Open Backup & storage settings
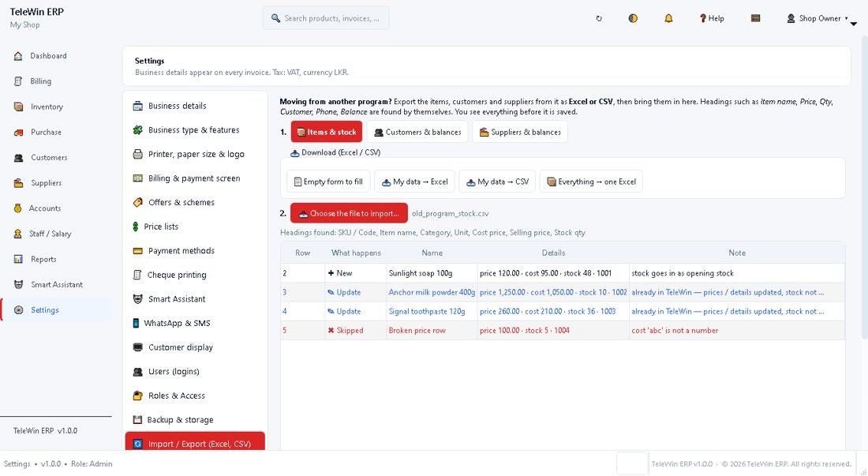 195,420
